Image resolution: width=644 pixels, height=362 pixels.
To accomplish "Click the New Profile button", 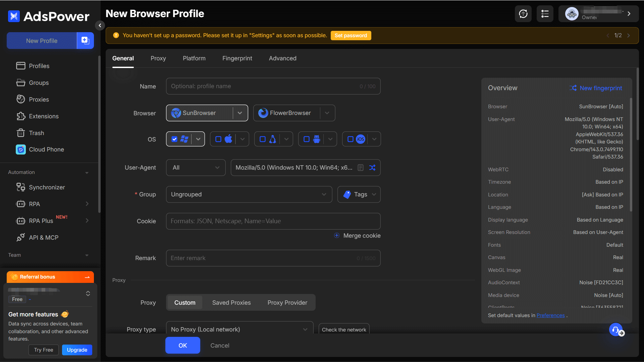I will point(42,41).
